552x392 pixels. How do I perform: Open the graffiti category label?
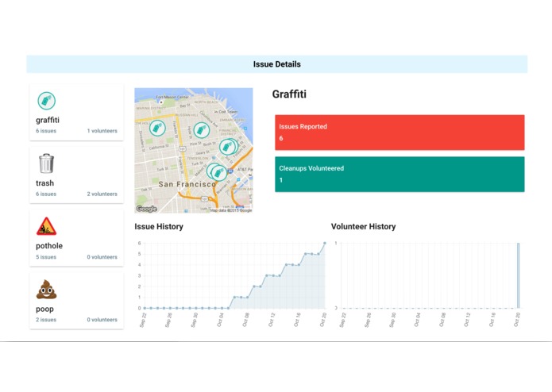48,121
